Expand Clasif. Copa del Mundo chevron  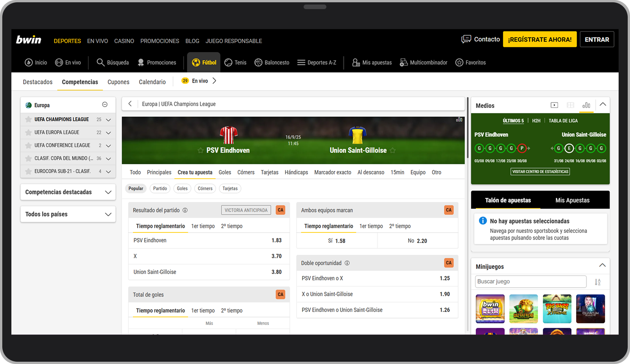pos(109,159)
